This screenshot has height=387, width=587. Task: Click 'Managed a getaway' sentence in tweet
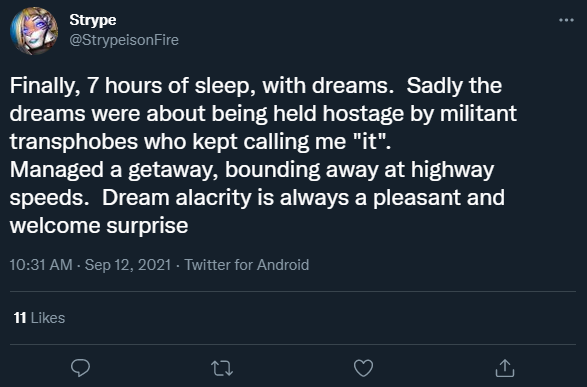point(252,170)
